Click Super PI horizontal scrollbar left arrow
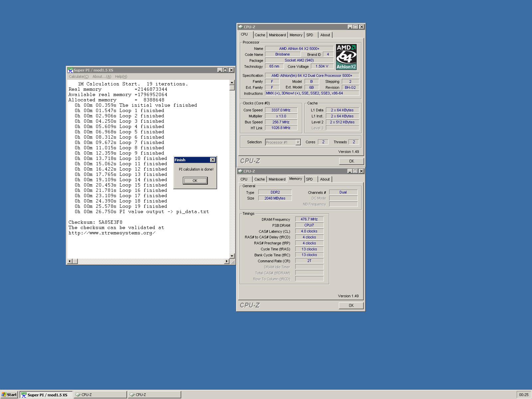This screenshot has height=399, width=532. coord(69,261)
